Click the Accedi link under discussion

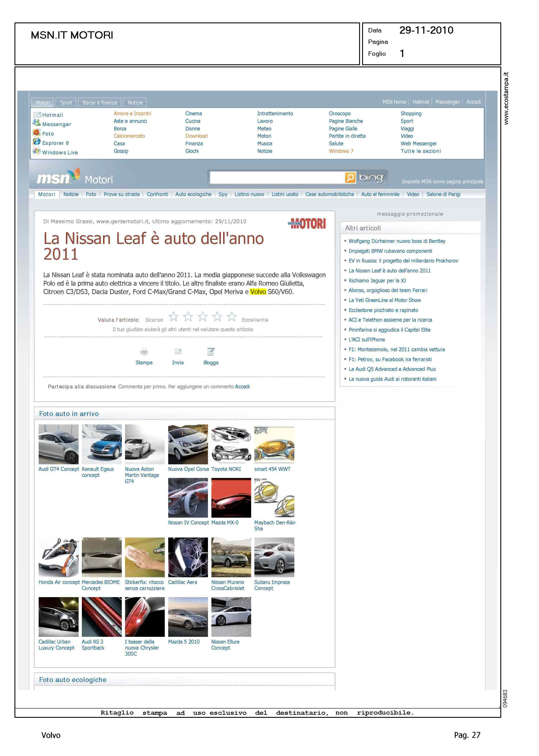[x=242, y=386]
